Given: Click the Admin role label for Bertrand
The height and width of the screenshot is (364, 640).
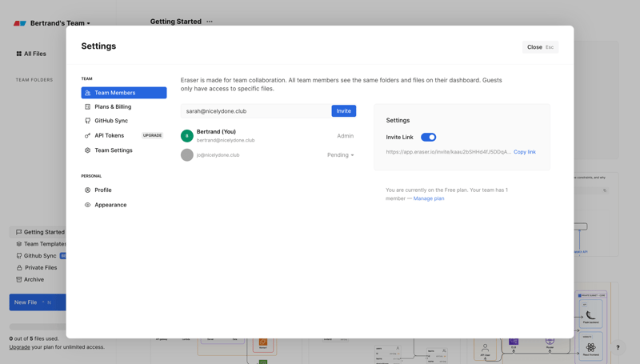Looking at the screenshot, I should (x=346, y=136).
